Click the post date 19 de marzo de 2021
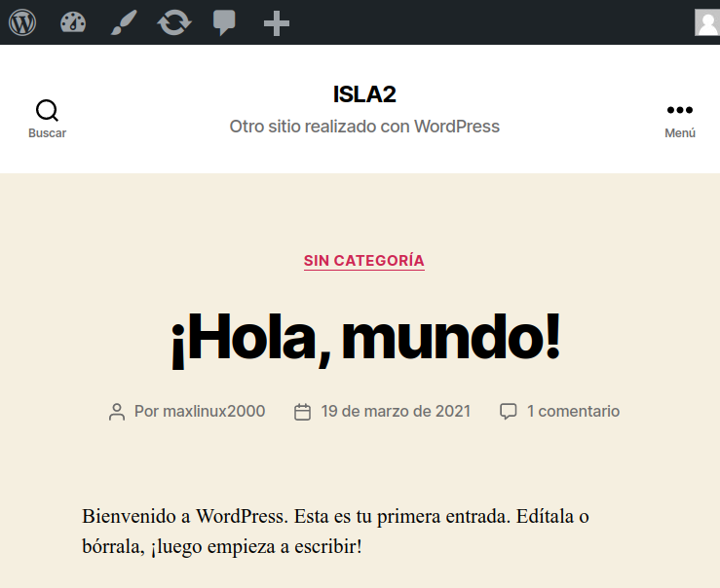The image size is (720, 588). (x=396, y=411)
